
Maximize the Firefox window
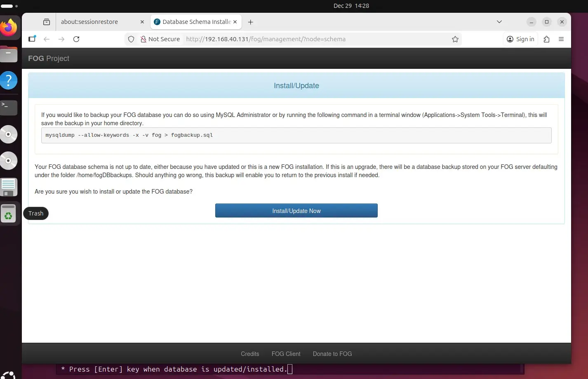(547, 22)
